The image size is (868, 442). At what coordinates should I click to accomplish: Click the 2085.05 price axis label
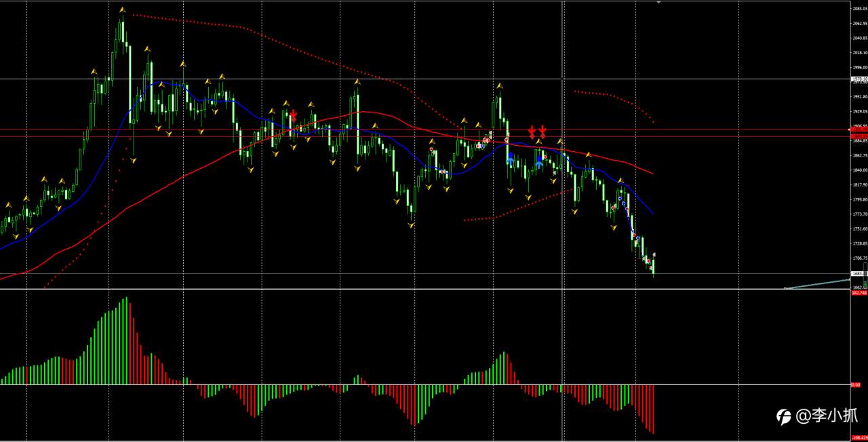[x=860, y=9]
